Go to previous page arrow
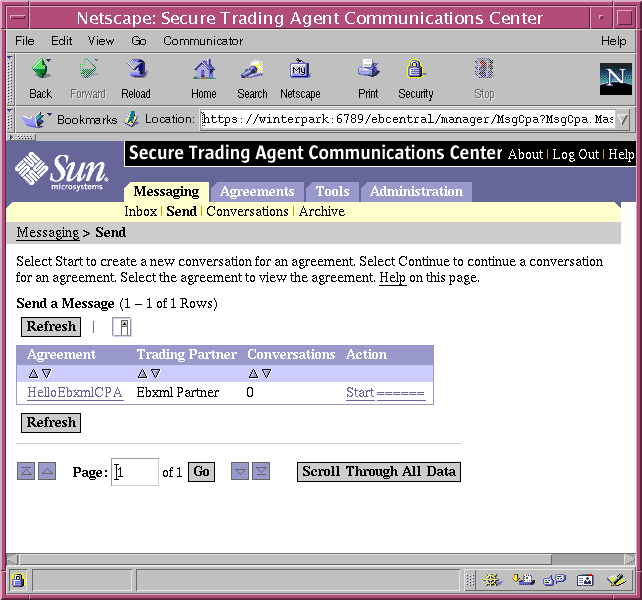This screenshot has height=600, width=642. (47, 471)
